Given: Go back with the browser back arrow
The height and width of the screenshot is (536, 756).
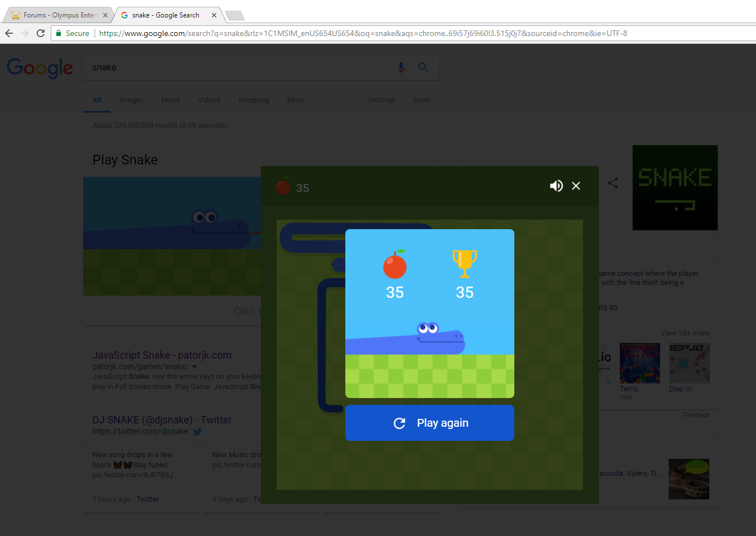Looking at the screenshot, I should 9,33.
